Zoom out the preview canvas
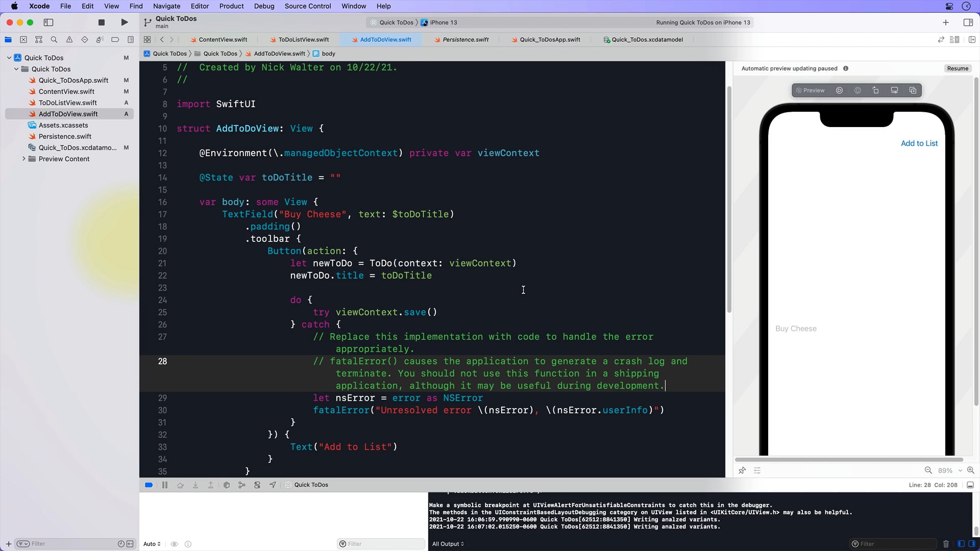The width and height of the screenshot is (980, 551). (928, 470)
